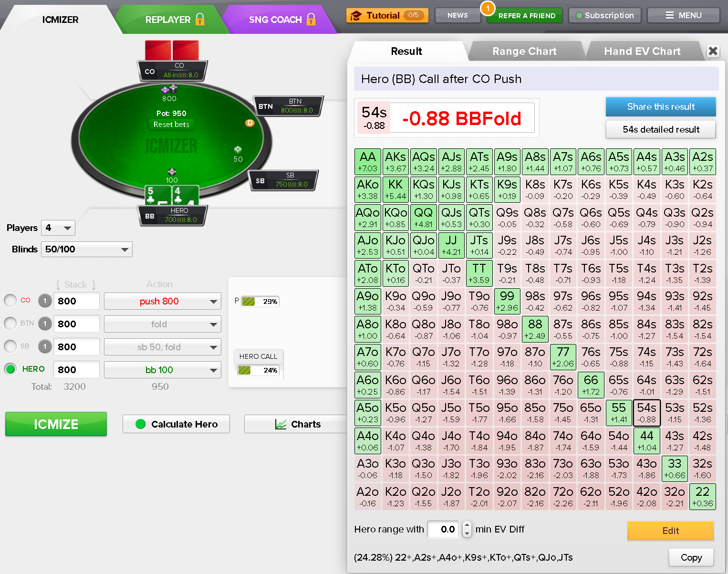The image size is (728, 574).
Task: Click the Charts graph icon
Action: pos(281,424)
